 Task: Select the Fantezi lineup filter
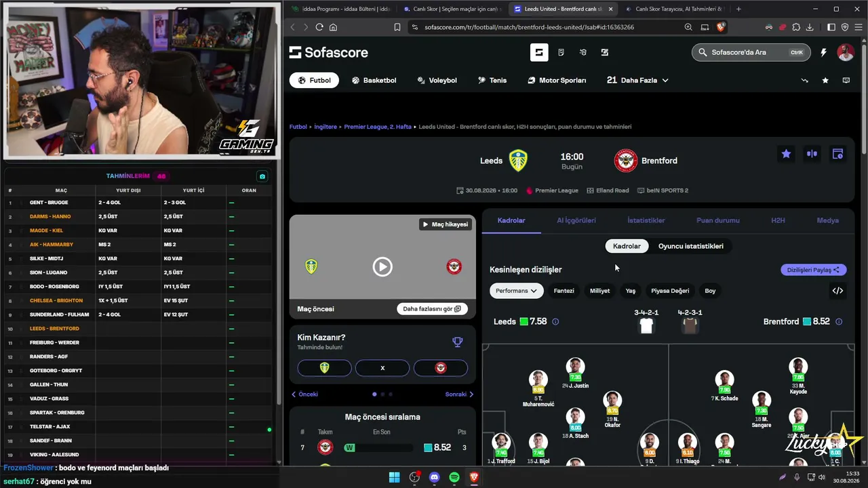click(564, 291)
